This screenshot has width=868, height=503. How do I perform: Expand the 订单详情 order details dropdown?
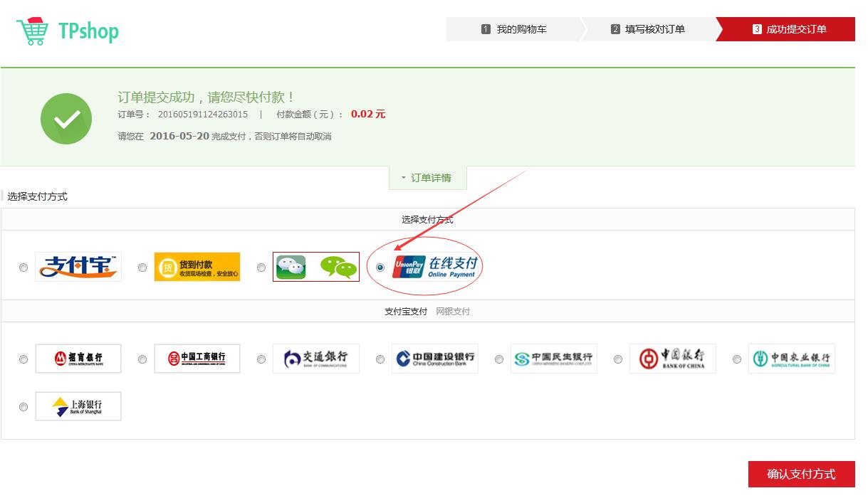(x=427, y=178)
